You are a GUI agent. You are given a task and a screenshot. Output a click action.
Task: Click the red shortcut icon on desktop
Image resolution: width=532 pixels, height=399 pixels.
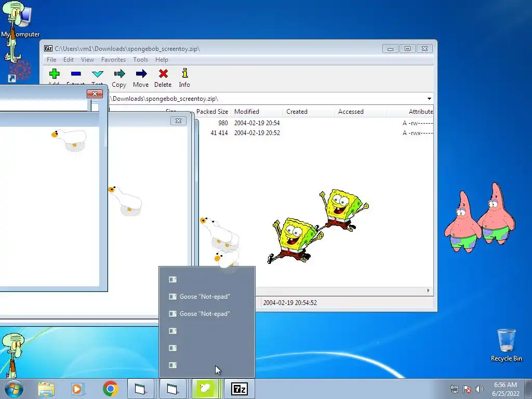tap(20, 71)
